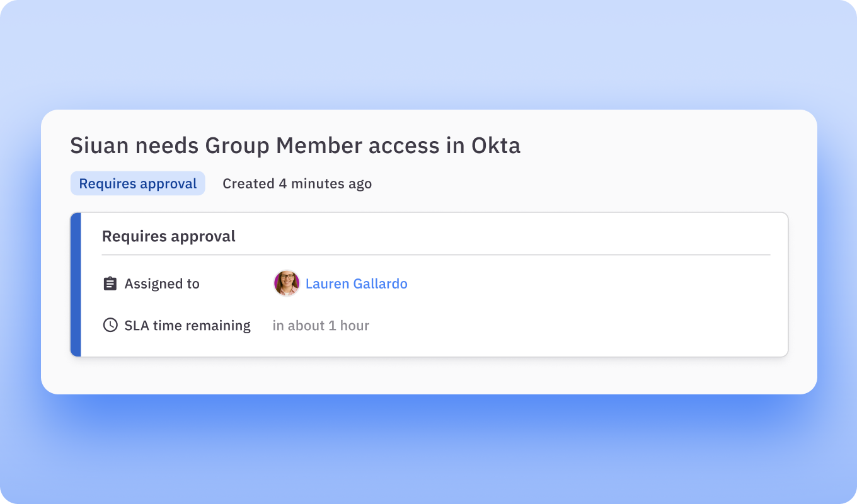Image resolution: width=857 pixels, height=504 pixels.
Task: Open the Lauren Gallardo profile link
Action: pos(356,284)
